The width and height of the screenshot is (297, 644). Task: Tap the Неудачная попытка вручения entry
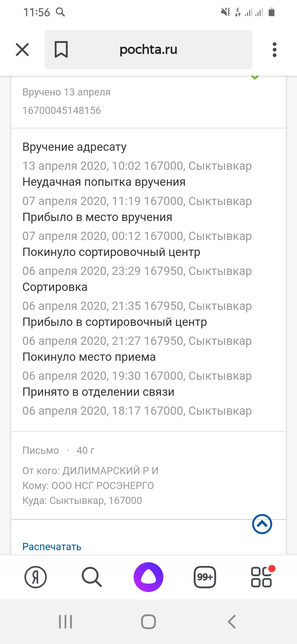click(x=104, y=182)
